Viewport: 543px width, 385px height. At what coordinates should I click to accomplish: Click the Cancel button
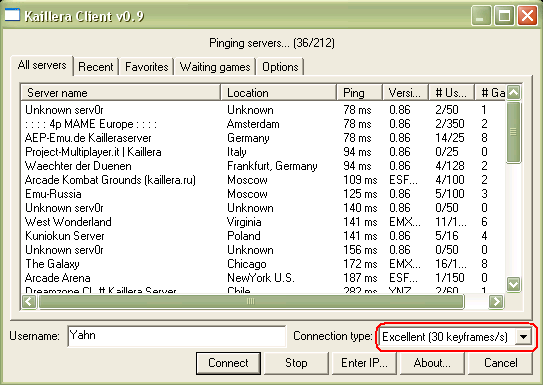500,363
